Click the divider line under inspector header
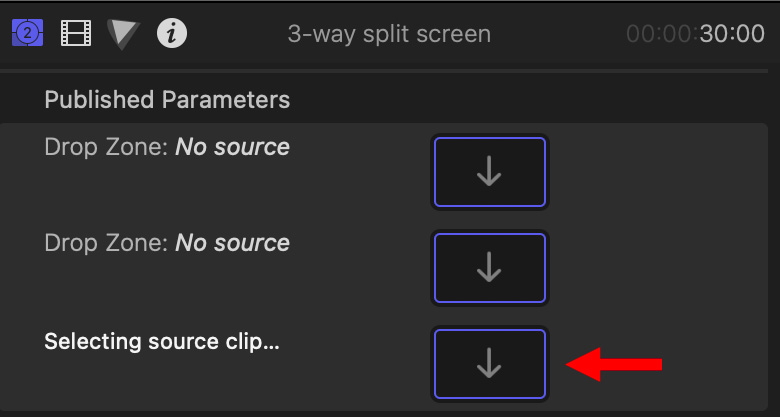This screenshot has width=780, height=417. click(x=384, y=71)
